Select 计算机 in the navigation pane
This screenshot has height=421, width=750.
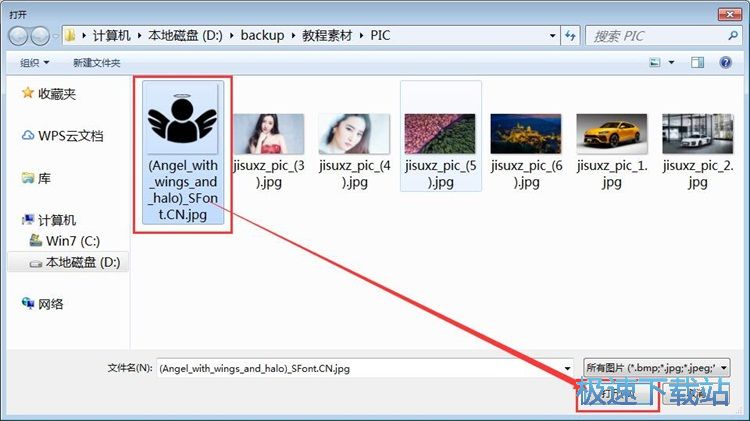(57, 220)
